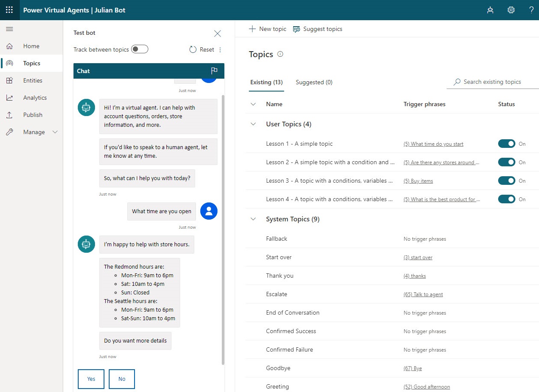Click the New topic button label
The height and width of the screenshot is (392, 539).
(x=273, y=29)
